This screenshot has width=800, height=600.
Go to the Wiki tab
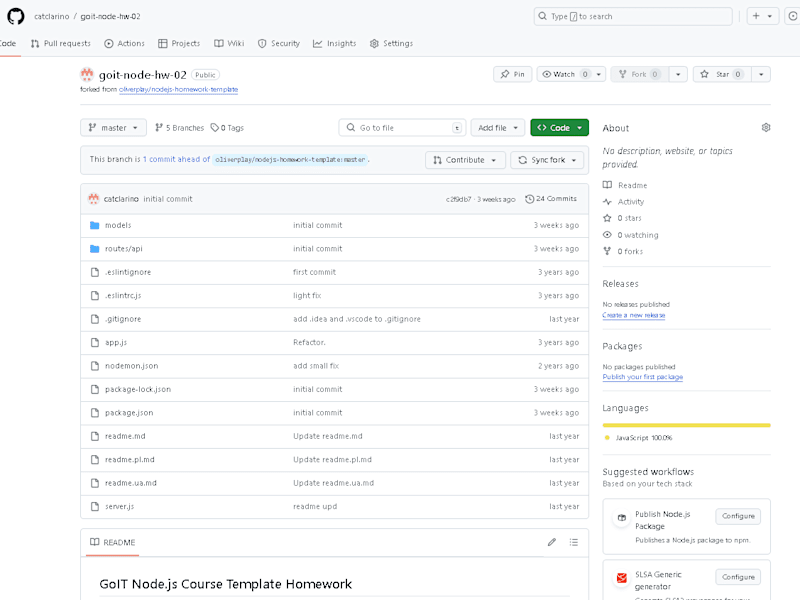coord(229,43)
